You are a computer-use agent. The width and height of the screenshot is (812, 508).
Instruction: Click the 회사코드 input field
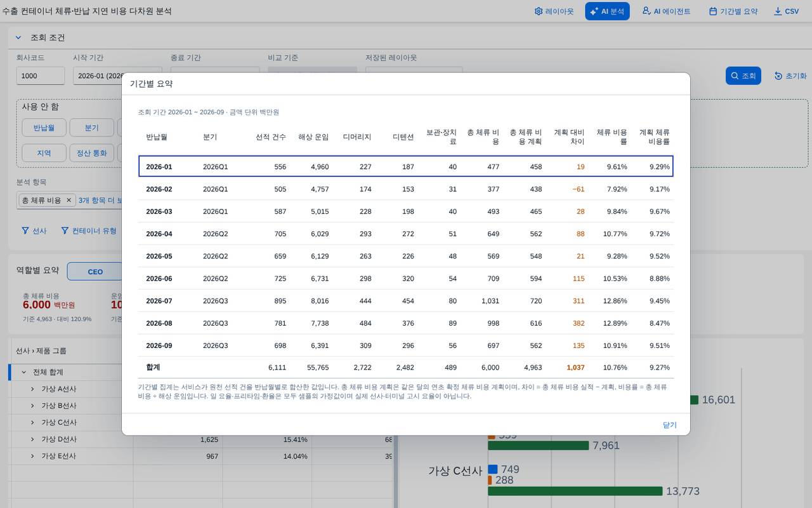[41, 76]
